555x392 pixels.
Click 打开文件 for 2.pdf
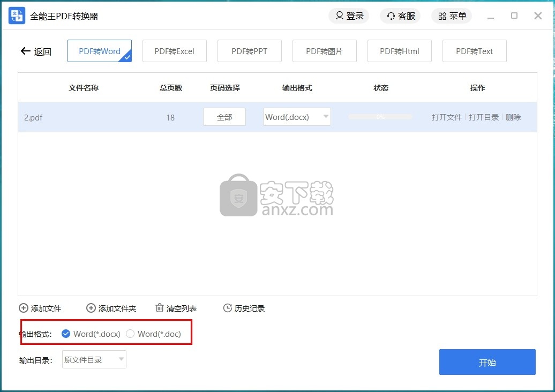[x=447, y=117]
